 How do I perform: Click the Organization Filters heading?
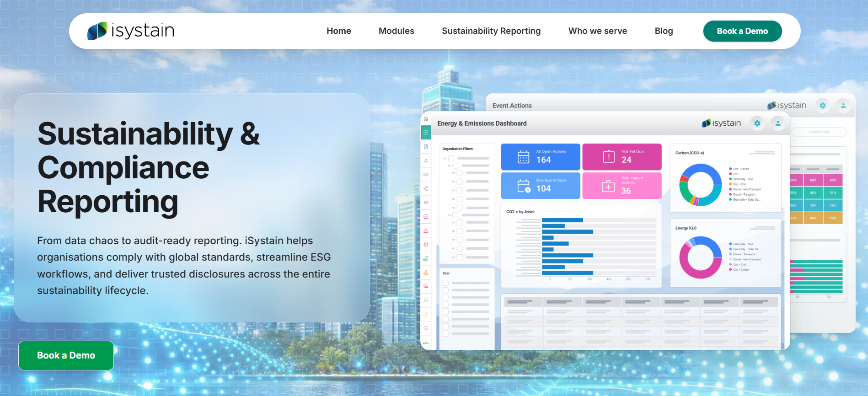click(x=458, y=149)
